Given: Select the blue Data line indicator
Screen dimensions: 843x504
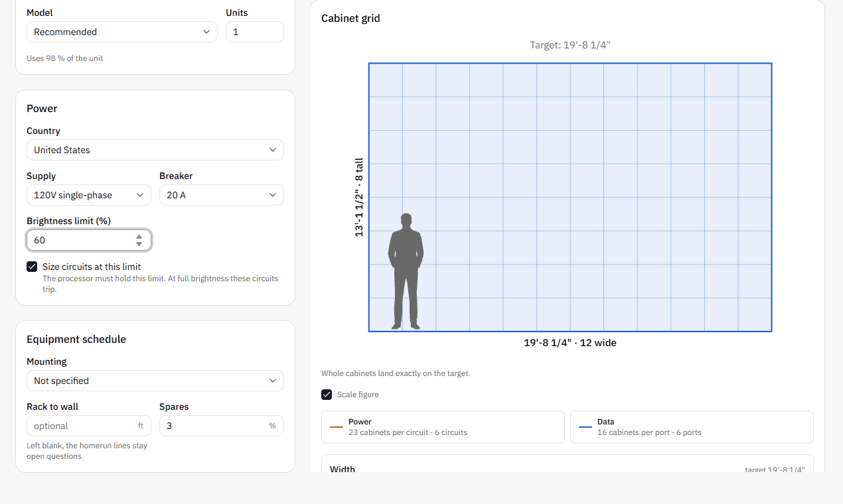Looking at the screenshot, I should point(585,427).
